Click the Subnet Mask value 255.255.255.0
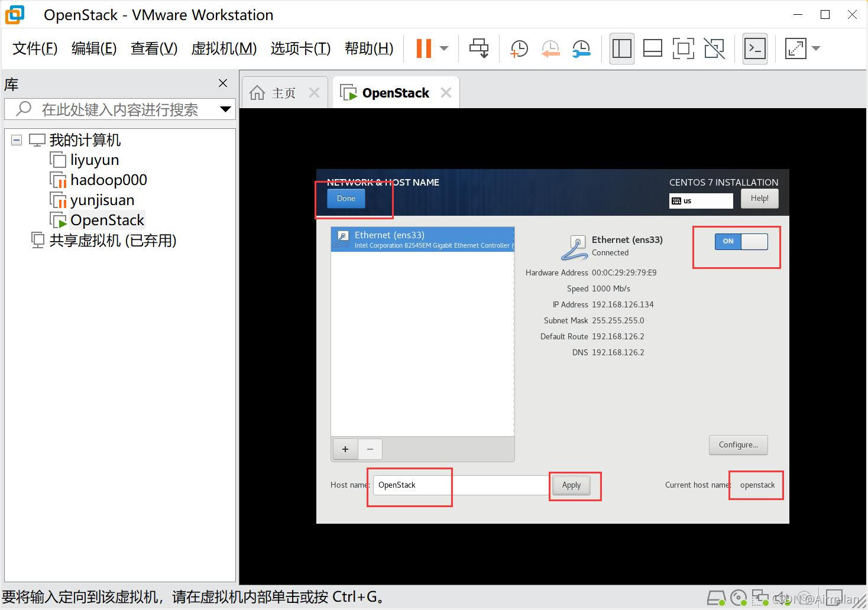The height and width of the screenshot is (610, 868). tap(618, 320)
